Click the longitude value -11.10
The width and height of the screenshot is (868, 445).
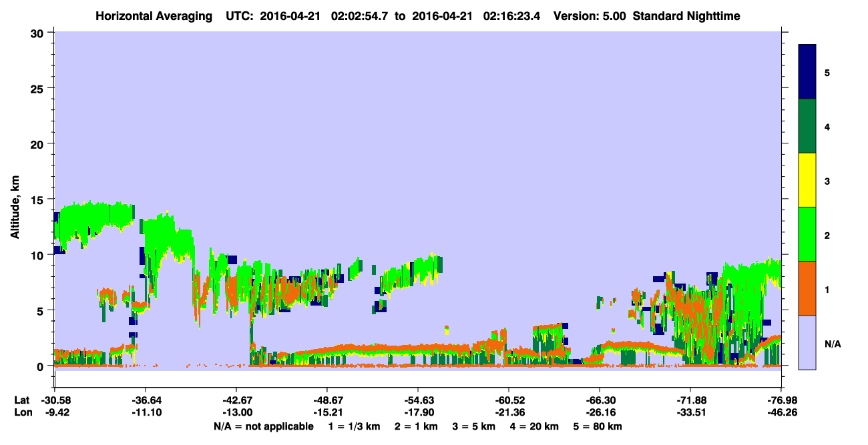coord(146,413)
